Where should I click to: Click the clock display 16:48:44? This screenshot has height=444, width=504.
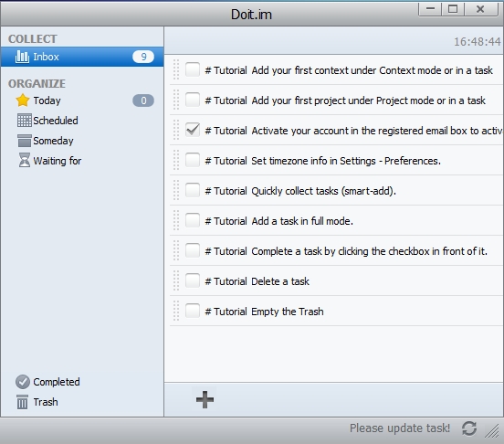[478, 41]
